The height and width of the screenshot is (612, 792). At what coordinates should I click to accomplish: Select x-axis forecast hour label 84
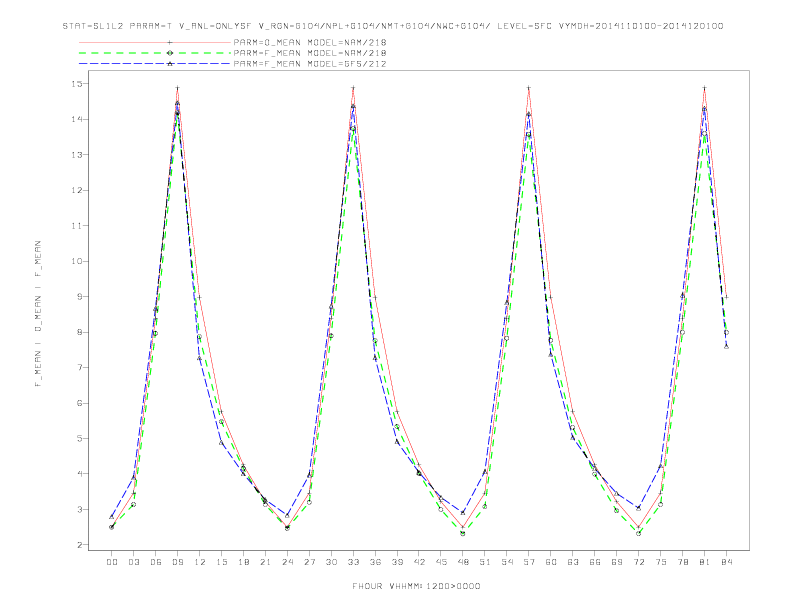[727, 562]
